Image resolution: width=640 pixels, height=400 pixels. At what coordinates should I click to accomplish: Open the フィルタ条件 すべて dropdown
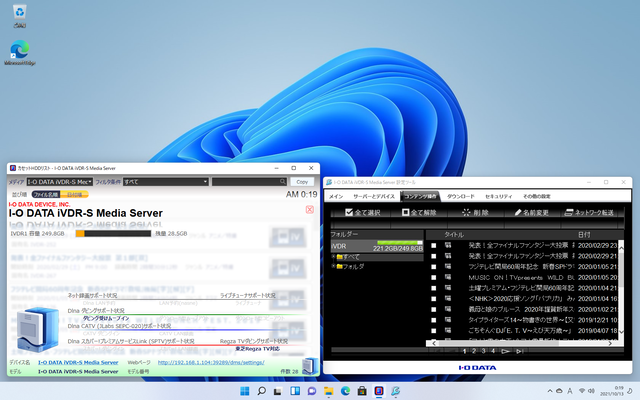click(x=166, y=182)
